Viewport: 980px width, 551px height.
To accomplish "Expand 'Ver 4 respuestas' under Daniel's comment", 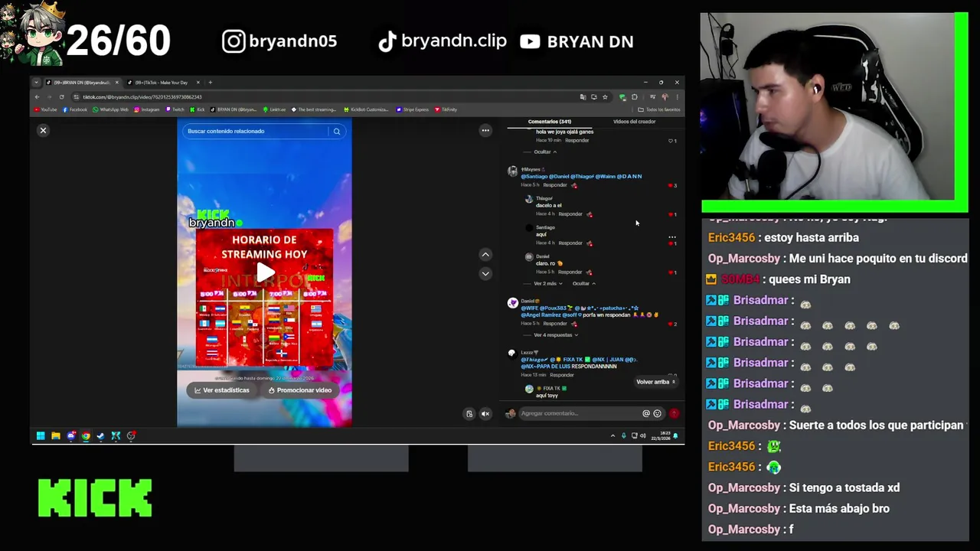I will 555,335.
